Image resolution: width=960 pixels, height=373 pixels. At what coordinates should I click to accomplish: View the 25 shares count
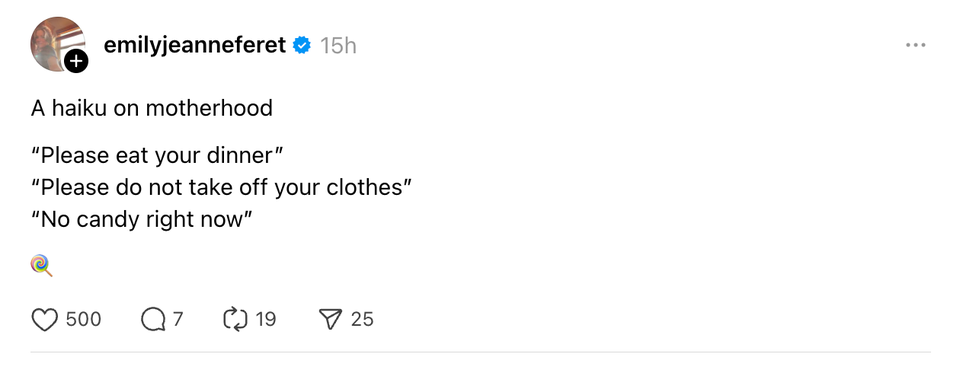(x=362, y=320)
